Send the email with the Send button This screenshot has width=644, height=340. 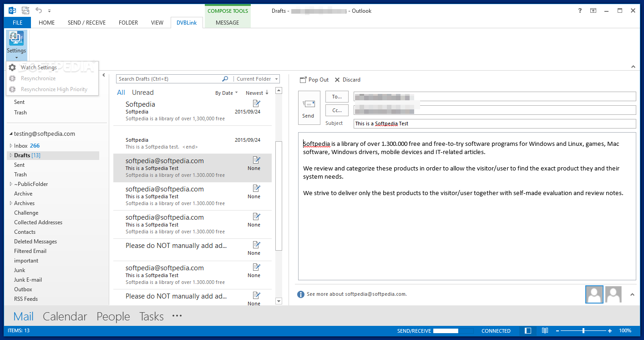click(x=308, y=107)
